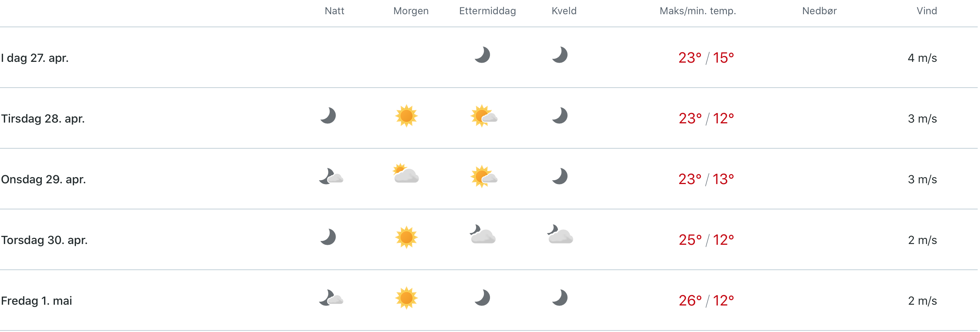Screen dimensions: 980x332
Task: Click Torsdag evening cloud-with-moon icon
Action: point(560,234)
